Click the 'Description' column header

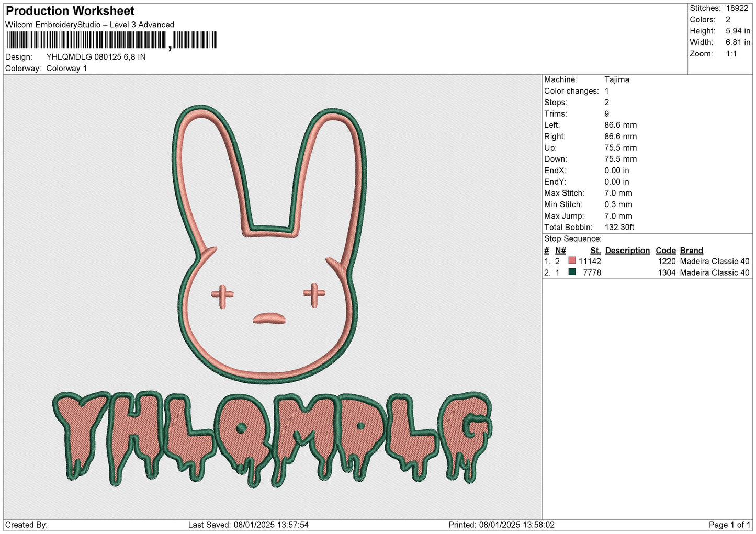627,251
